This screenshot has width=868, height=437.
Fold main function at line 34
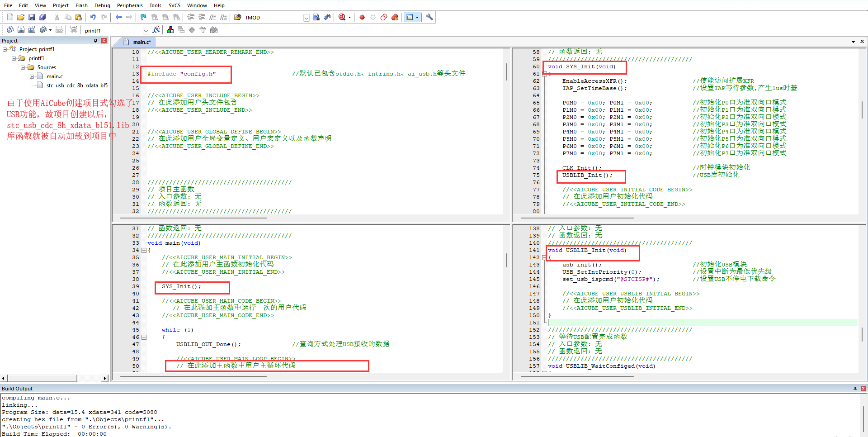pyautogui.click(x=144, y=250)
